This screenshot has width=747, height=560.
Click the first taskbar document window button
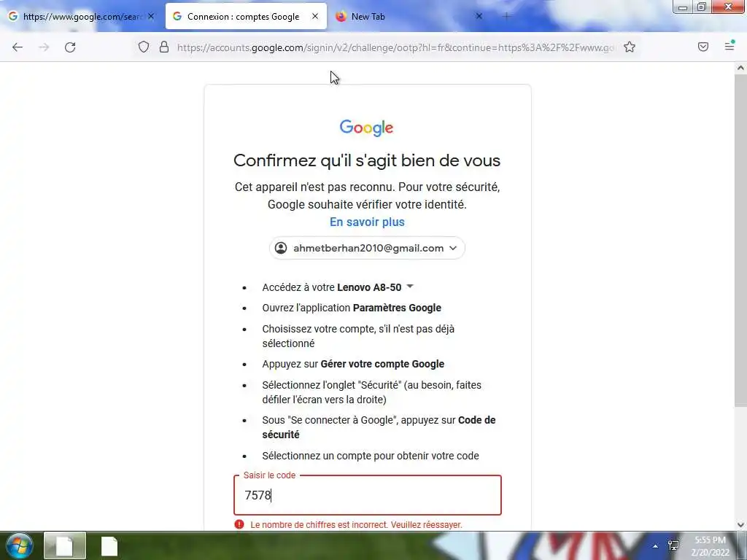pyautogui.click(x=65, y=545)
